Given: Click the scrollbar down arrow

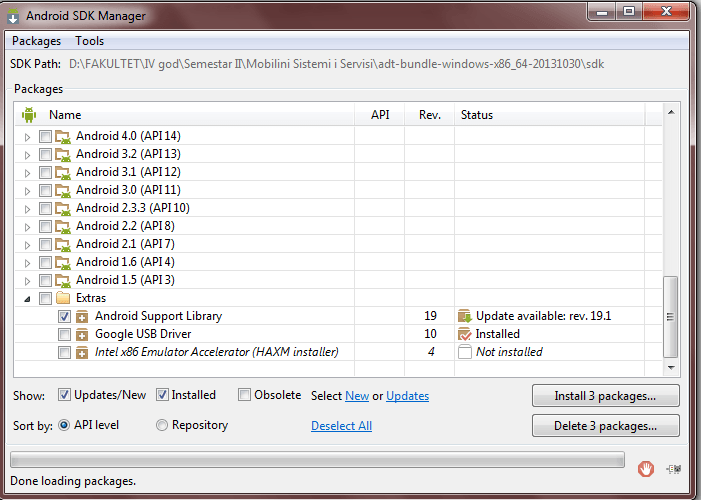Looking at the screenshot, I should point(671,368).
